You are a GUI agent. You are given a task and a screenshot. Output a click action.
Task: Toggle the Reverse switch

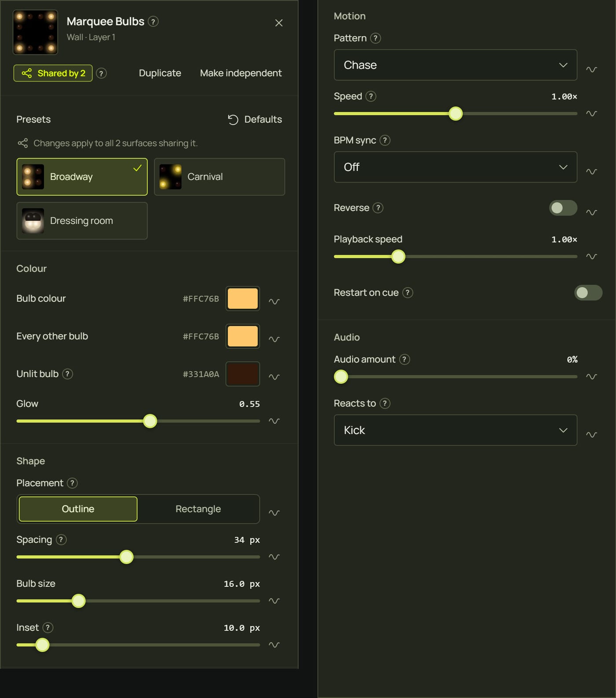pos(563,208)
